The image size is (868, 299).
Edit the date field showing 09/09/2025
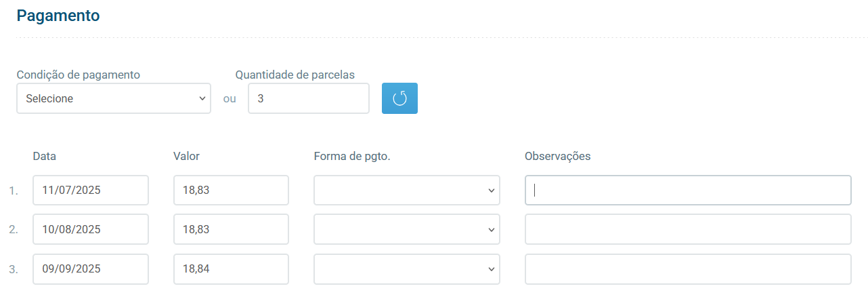coord(90,269)
